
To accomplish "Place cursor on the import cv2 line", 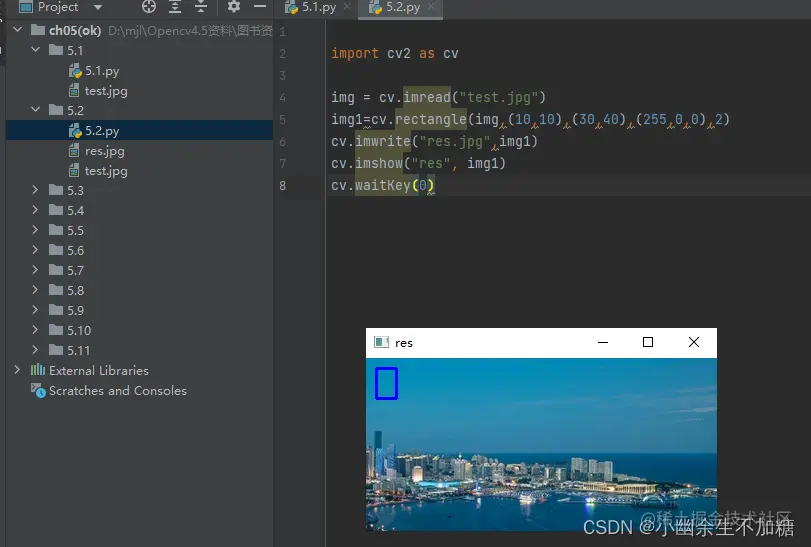I will (x=395, y=53).
